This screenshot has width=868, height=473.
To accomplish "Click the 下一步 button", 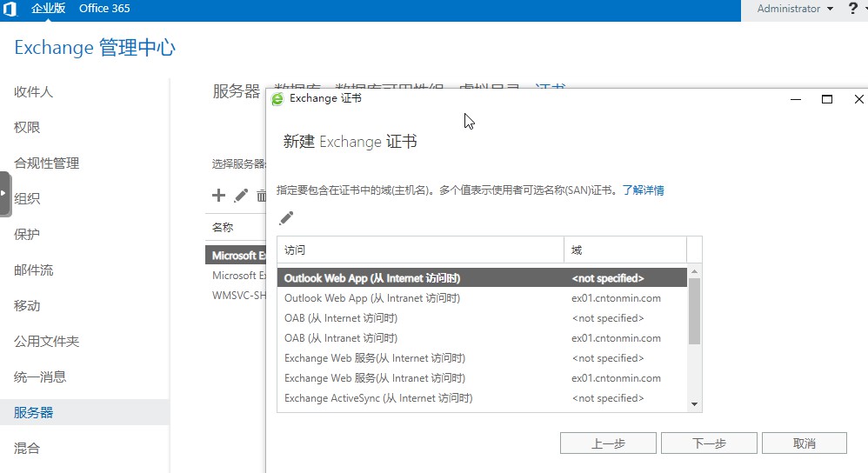I will click(x=709, y=443).
